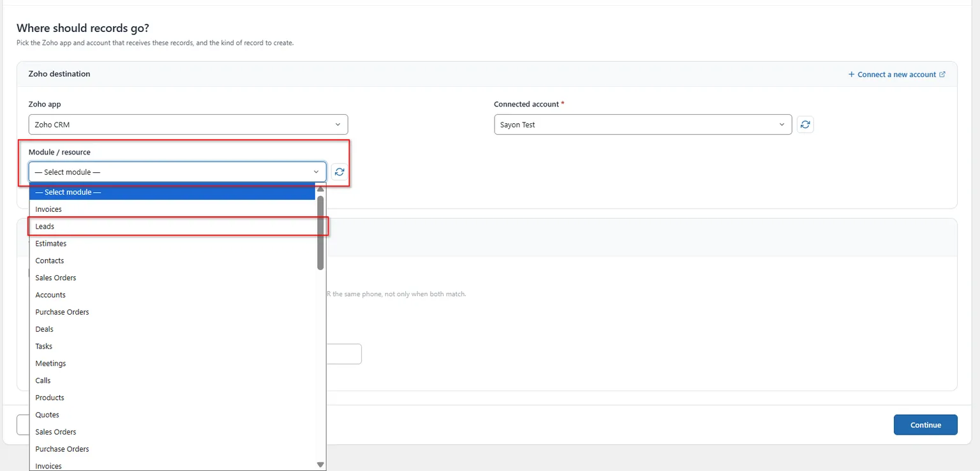Choose Contacts from the module list
Screen dimensions: 980x471
(172, 260)
